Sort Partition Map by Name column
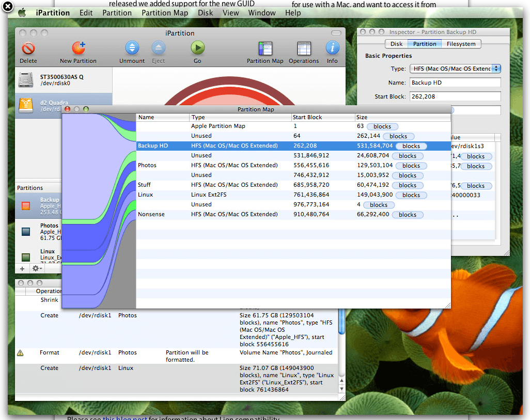 [x=163, y=117]
